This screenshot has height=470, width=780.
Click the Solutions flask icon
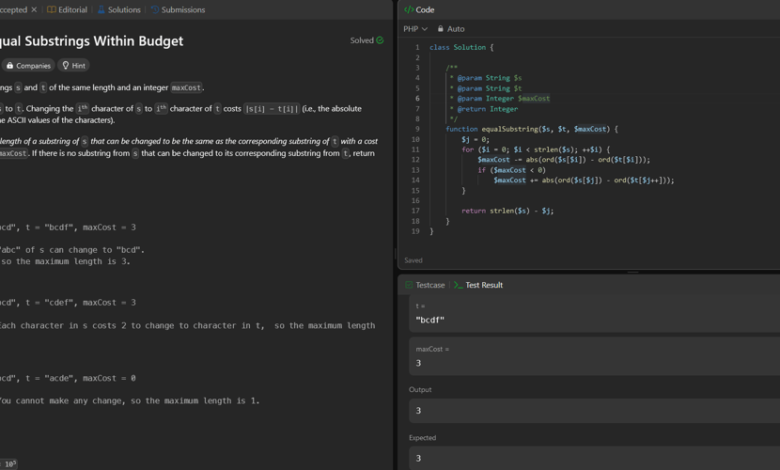pyautogui.click(x=101, y=9)
